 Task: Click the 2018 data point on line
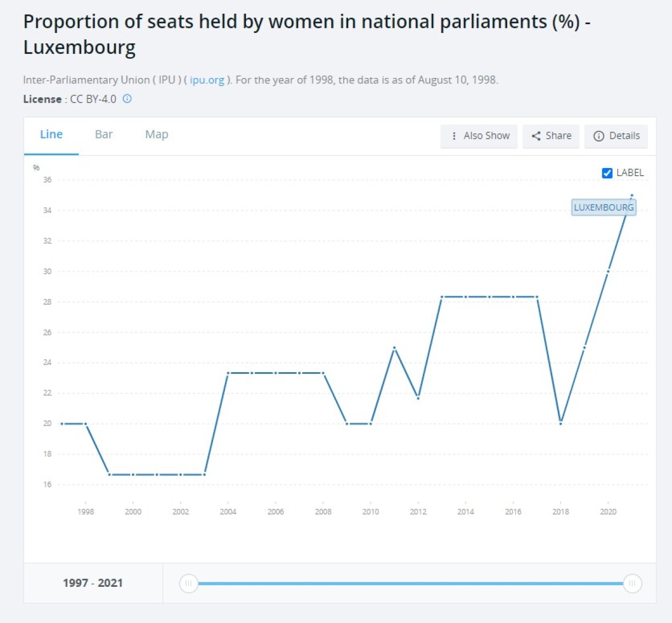pyautogui.click(x=561, y=423)
